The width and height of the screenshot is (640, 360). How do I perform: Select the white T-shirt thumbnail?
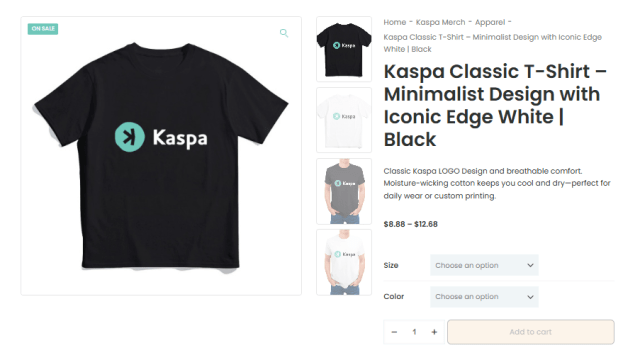tap(344, 120)
